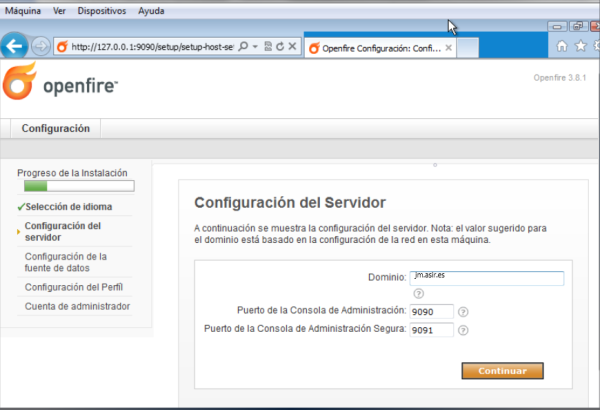The height and width of the screenshot is (410, 600).
Task: Click help icon beside secure port 9091
Action: (x=463, y=331)
